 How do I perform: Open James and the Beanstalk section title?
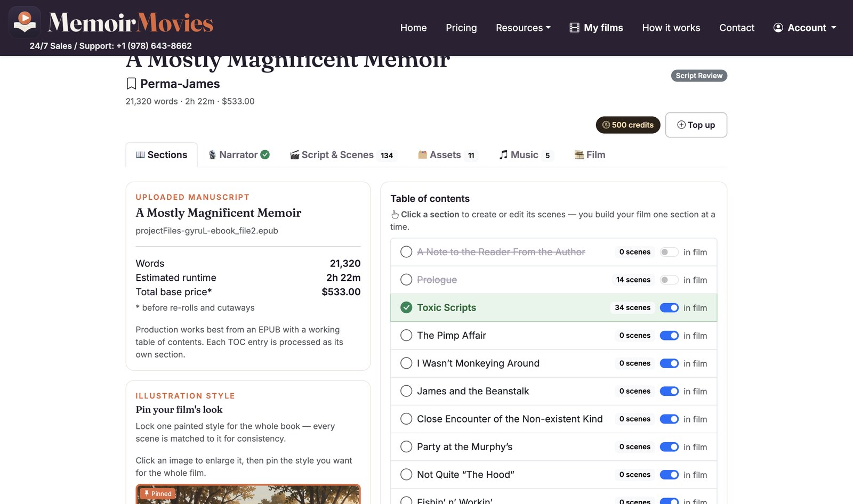tap(473, 391)
